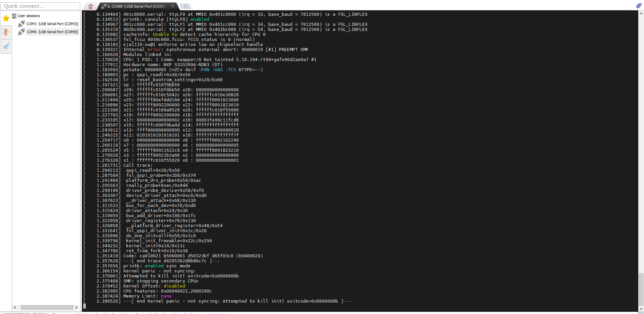Open the home start page icon
Screen dimensions: 644x314
point(90,6)
